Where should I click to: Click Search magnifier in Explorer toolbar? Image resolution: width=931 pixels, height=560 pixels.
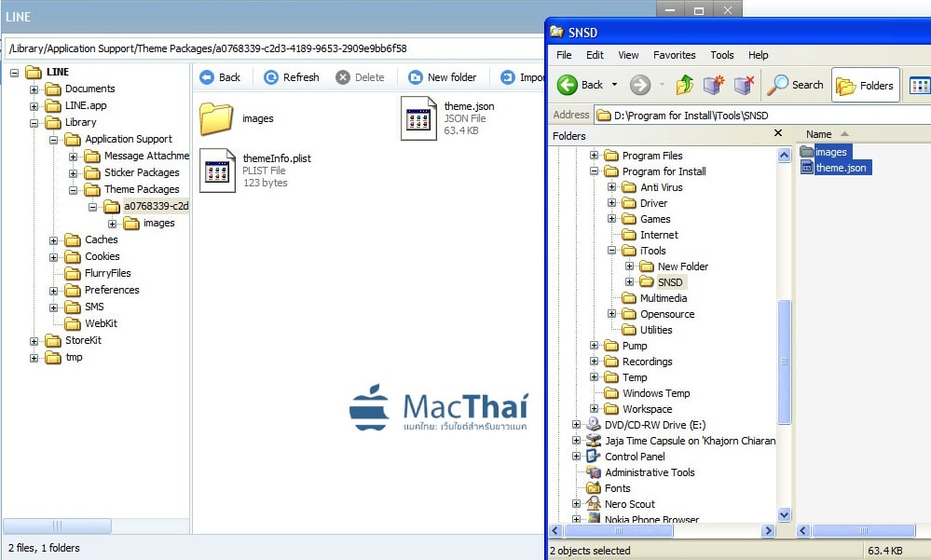pos(795,85)
